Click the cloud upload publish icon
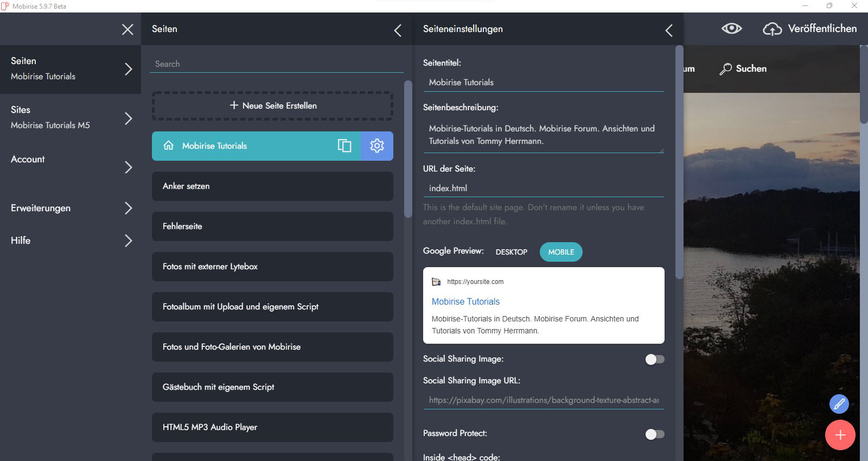The width and height of the screenshot is (868, 461). [772, 29]
